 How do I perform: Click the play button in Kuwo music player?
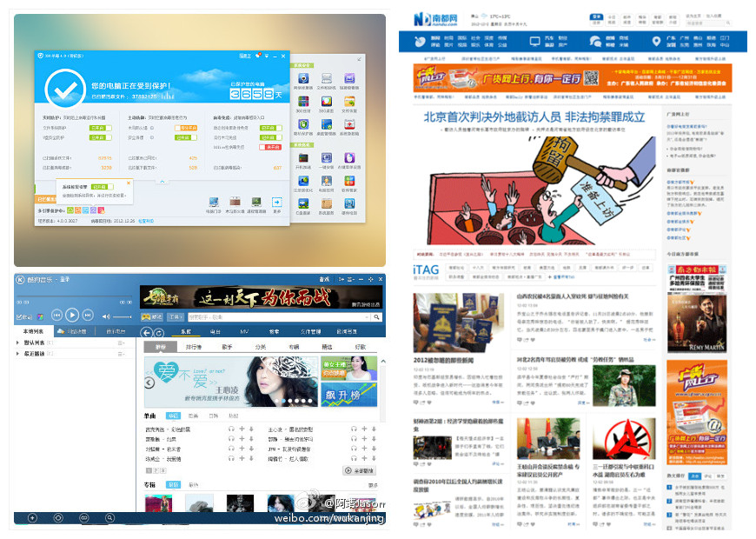(x=73, y=314)
